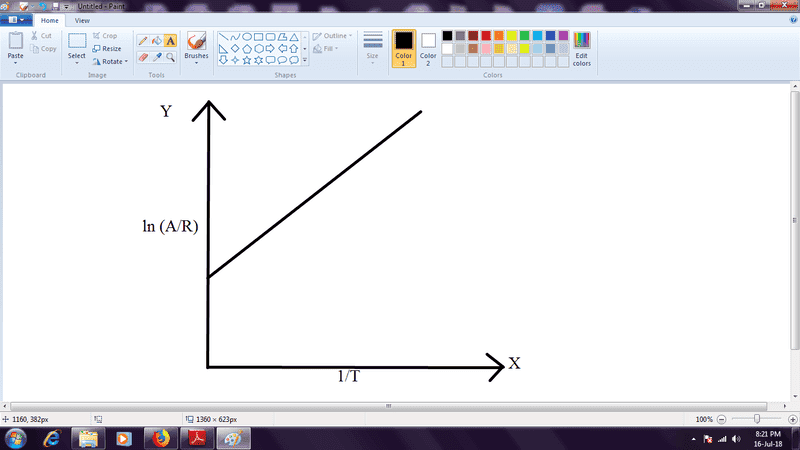Choose the Right triangle shape
800x450 pixels.
223,48
